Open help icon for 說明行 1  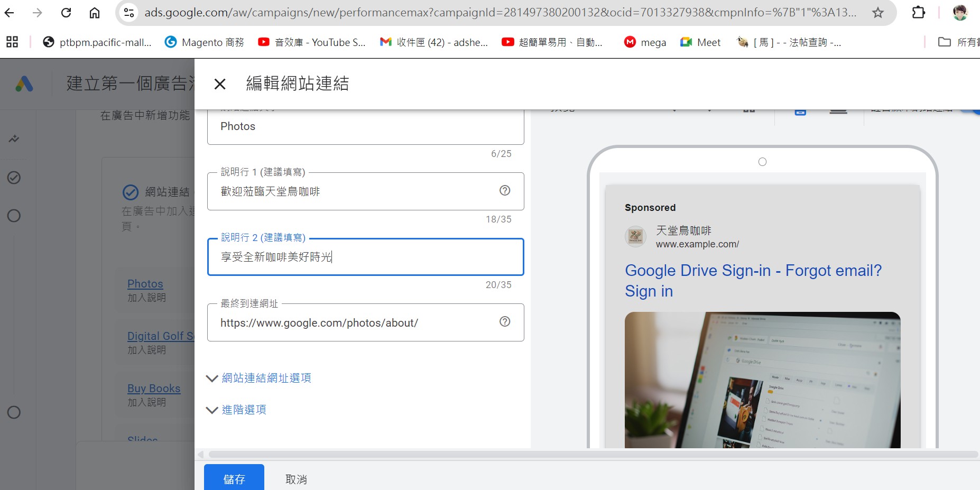(505, 190)
